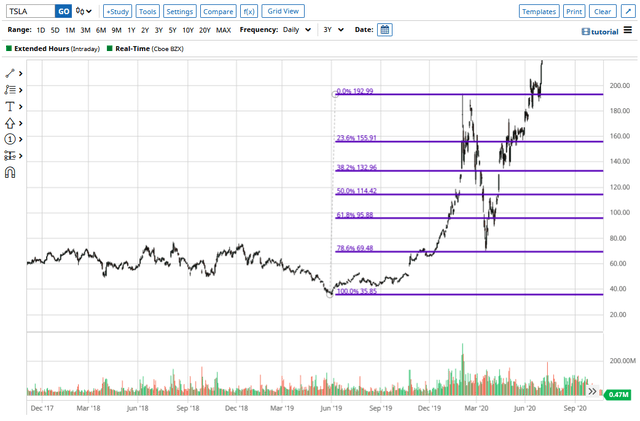Click the Print button
This screenshot has height=421, width=640.
click(574, 11)
